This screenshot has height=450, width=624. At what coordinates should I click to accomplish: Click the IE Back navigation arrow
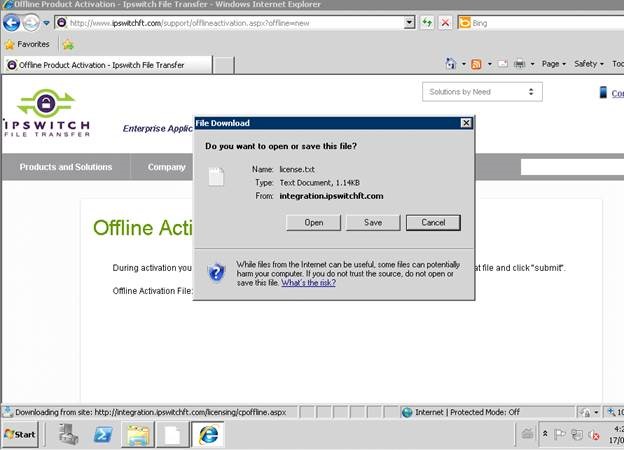[12, 23]
